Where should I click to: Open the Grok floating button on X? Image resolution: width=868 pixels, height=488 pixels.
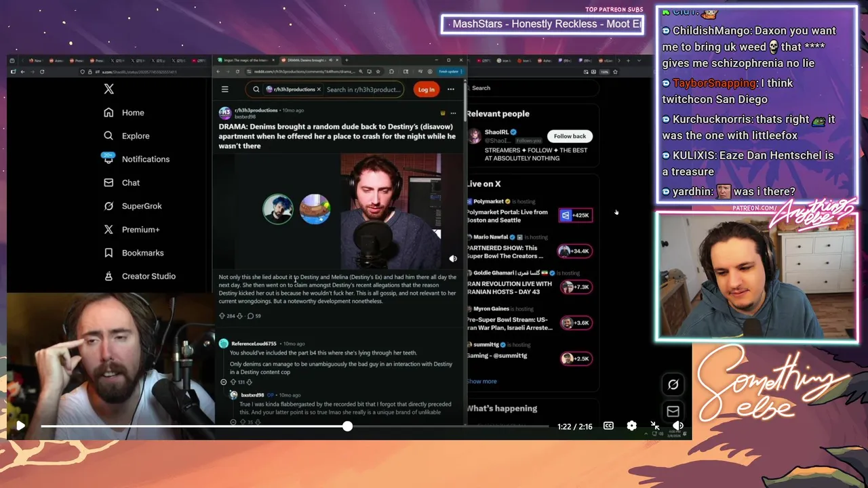tap(673, 384)
